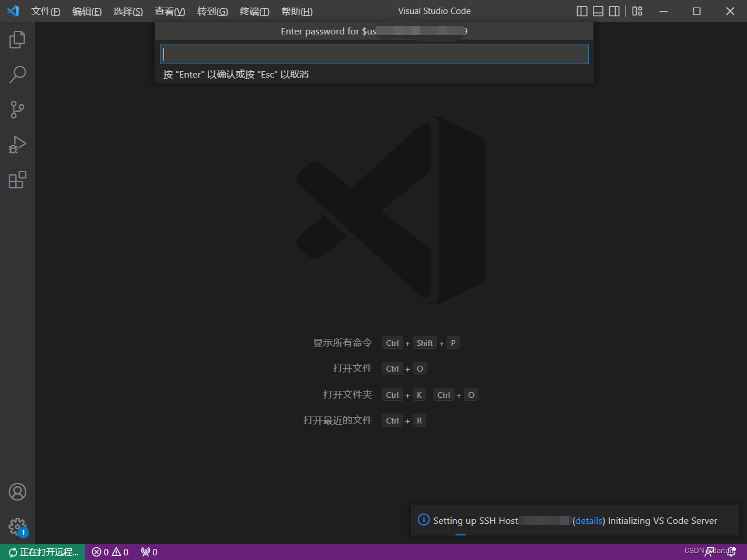Open the Source Control view
The height and width of the screenshot is (560, 747).
[18, 110]
